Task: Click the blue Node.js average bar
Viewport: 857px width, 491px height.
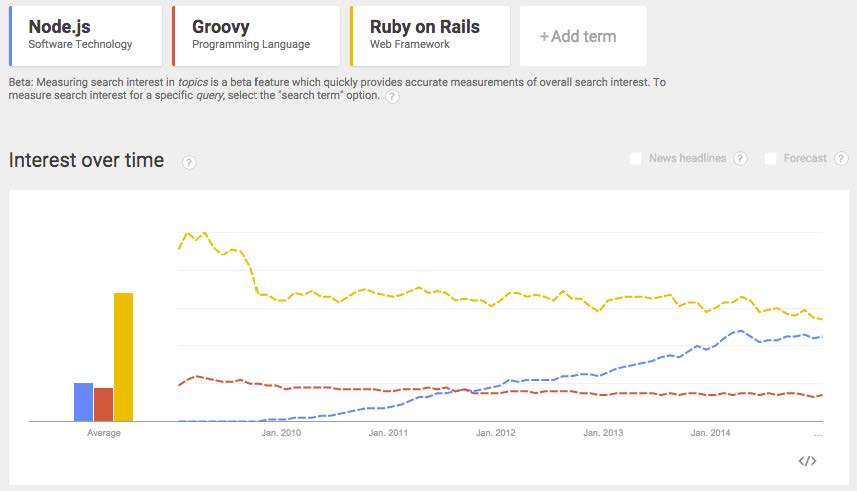Action: [x=84, y=402]
